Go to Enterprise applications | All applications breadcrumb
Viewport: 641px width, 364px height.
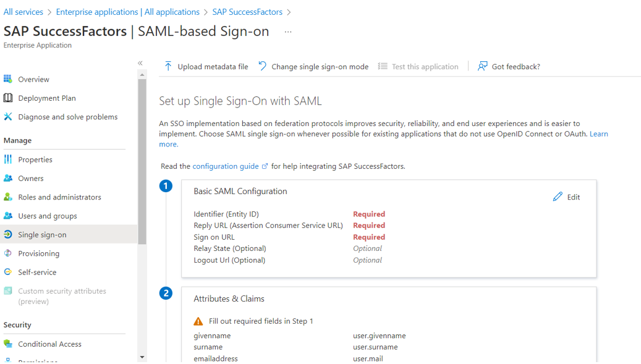[127, 12]
